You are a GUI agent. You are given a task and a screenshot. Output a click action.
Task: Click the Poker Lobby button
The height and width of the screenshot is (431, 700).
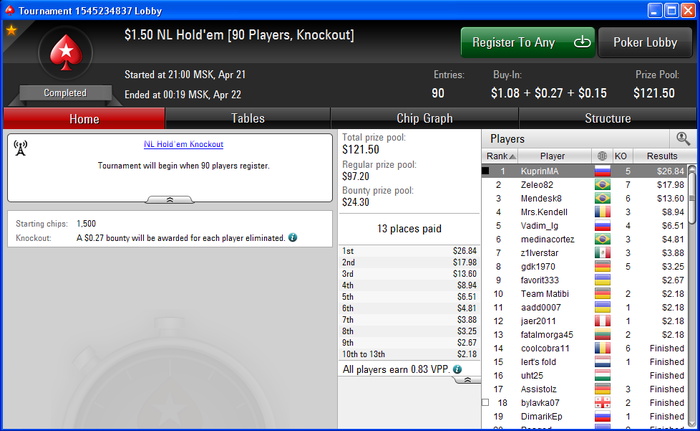[x=645, y=42]
